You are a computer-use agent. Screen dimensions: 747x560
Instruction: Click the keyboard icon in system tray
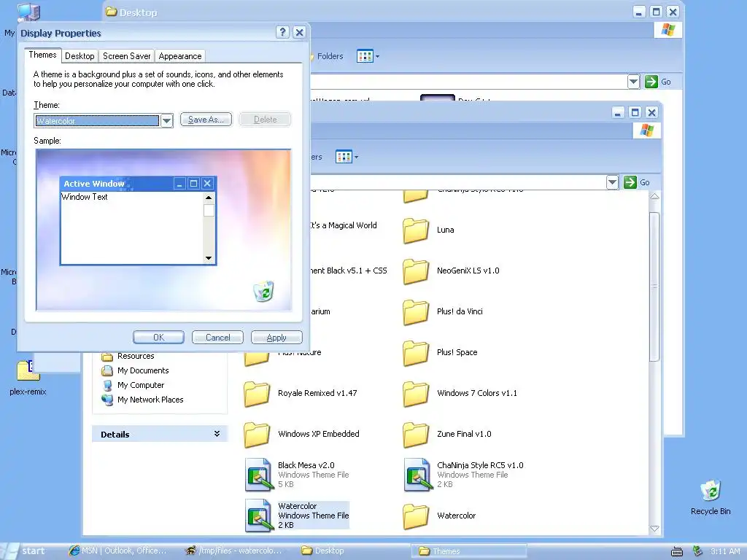point(676,551)
